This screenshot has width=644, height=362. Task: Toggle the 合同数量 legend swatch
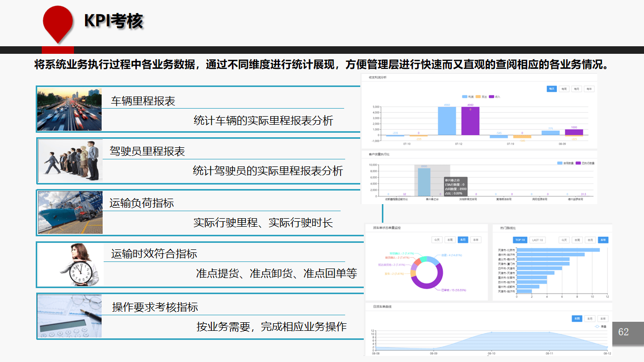(559, 163)
